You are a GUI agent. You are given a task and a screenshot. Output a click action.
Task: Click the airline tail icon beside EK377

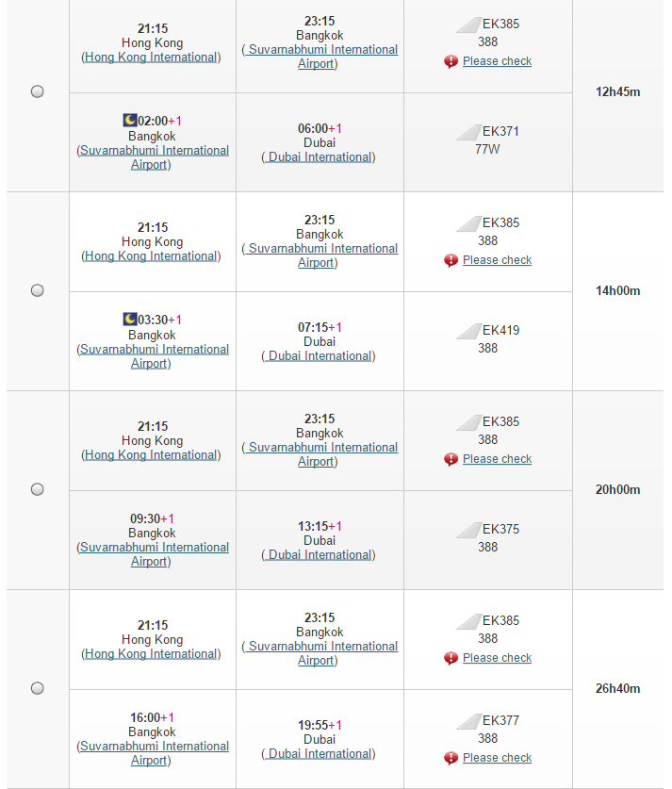point(468,721)
